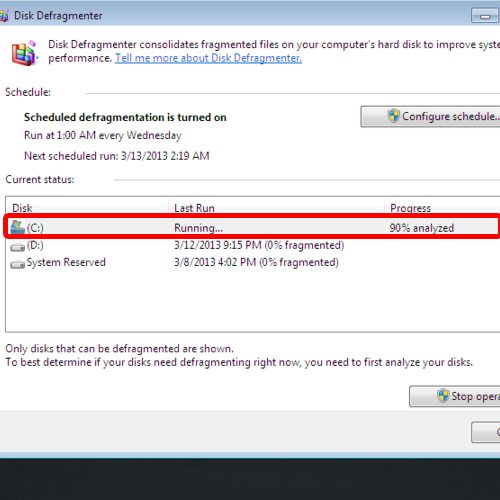Click Run at 1:00 AM every Wednesday
This screenshot has height=500, width=500.
coord(103,135)
